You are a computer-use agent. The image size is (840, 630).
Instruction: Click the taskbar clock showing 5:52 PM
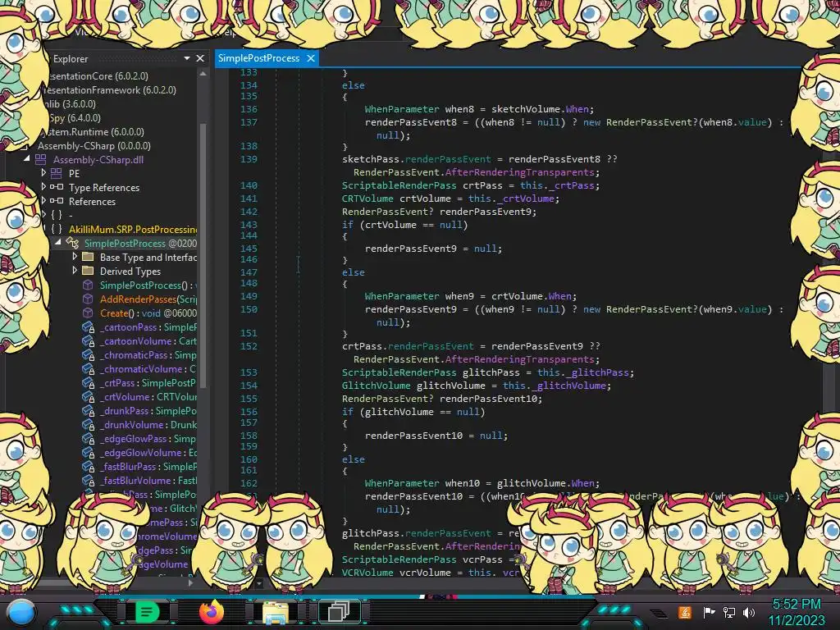[797, 605]
